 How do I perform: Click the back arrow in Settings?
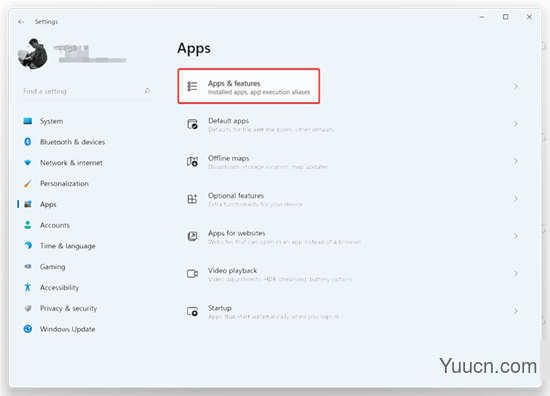21,22
